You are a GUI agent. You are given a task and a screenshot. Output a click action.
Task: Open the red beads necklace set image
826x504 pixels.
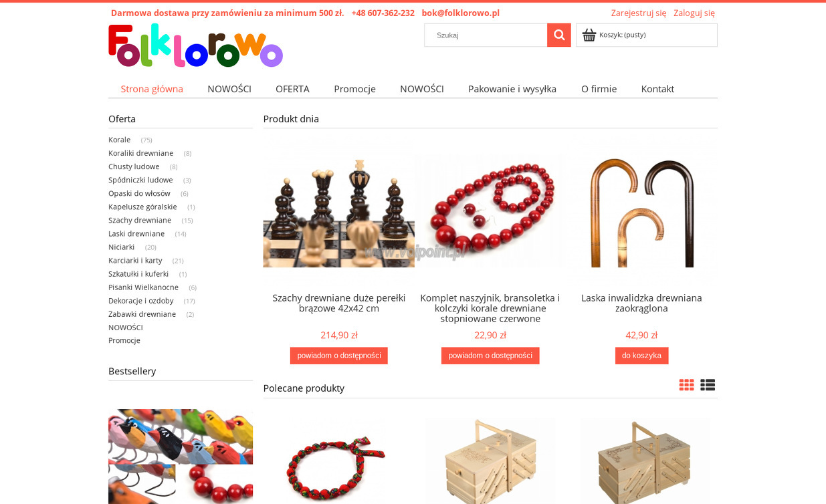490,212
